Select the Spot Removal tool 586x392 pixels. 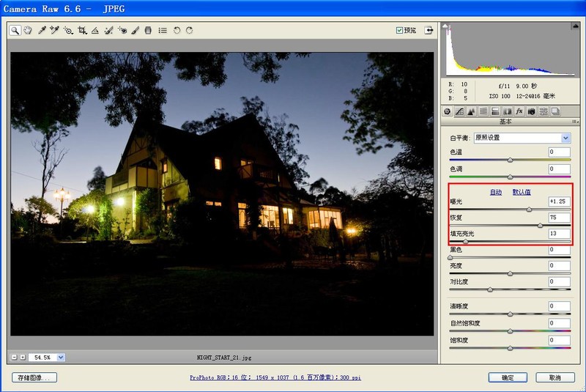pos(108,30)
